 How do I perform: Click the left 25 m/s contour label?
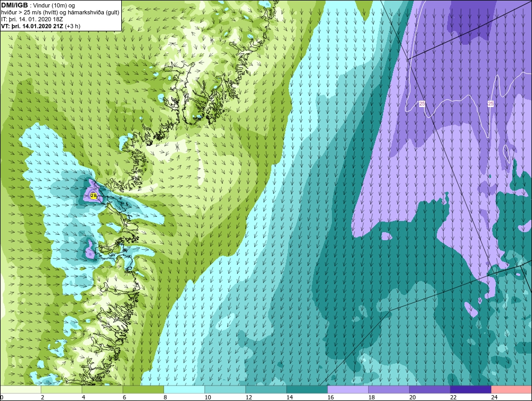click(x=422, y=104)
